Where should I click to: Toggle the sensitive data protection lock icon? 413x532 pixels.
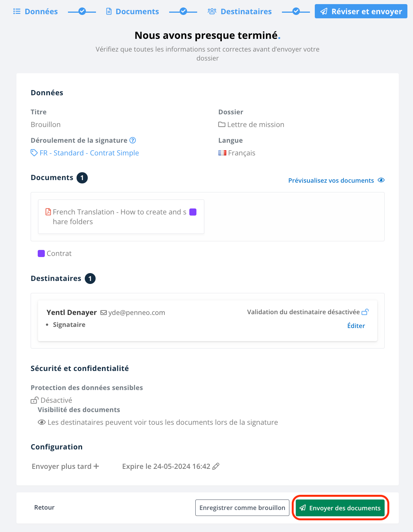pos(34,400)
